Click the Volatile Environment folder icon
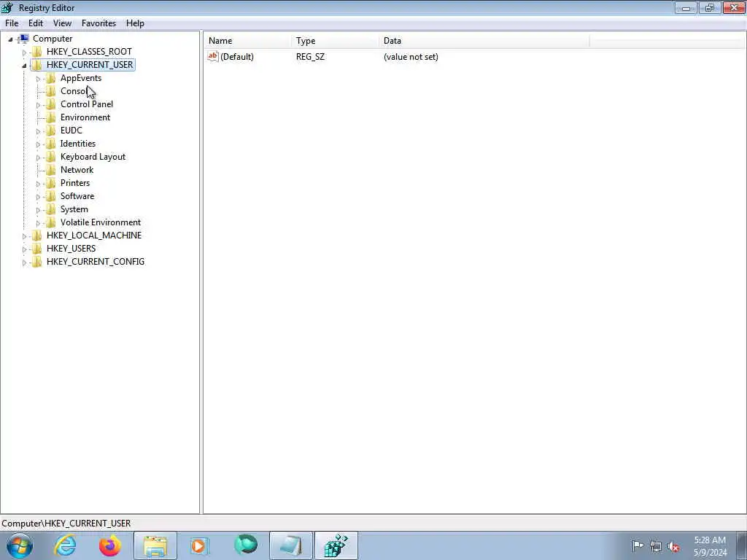 point(50,222)
